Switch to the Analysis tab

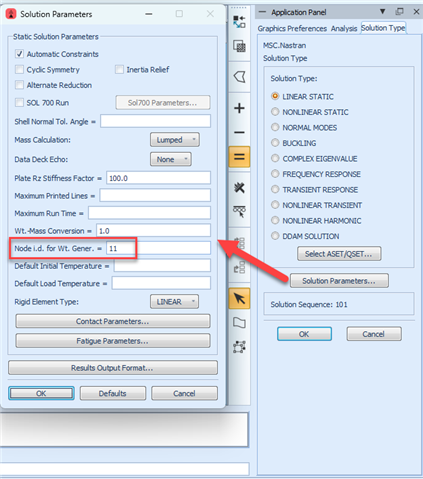[344, 28]
